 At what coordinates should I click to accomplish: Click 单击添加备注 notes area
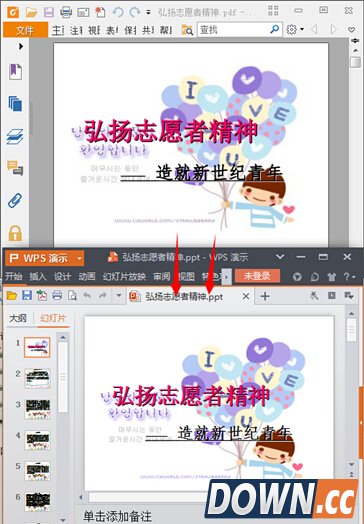click(x=117, y=516)
